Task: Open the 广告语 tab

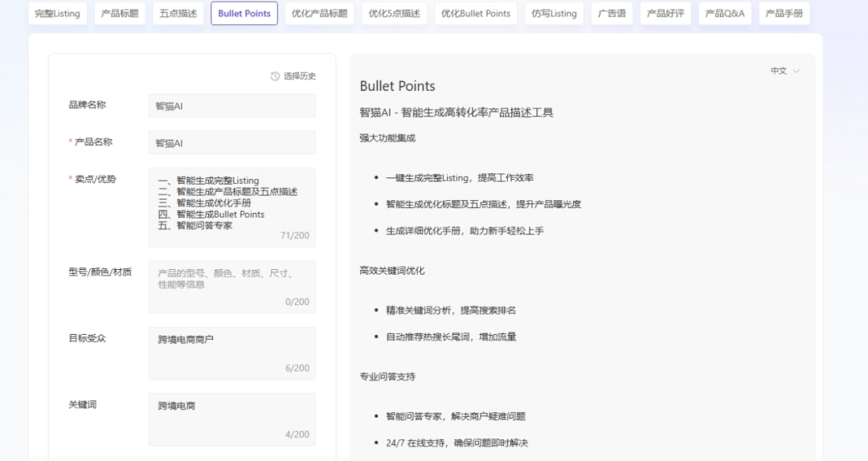Action: pos(612,14)
